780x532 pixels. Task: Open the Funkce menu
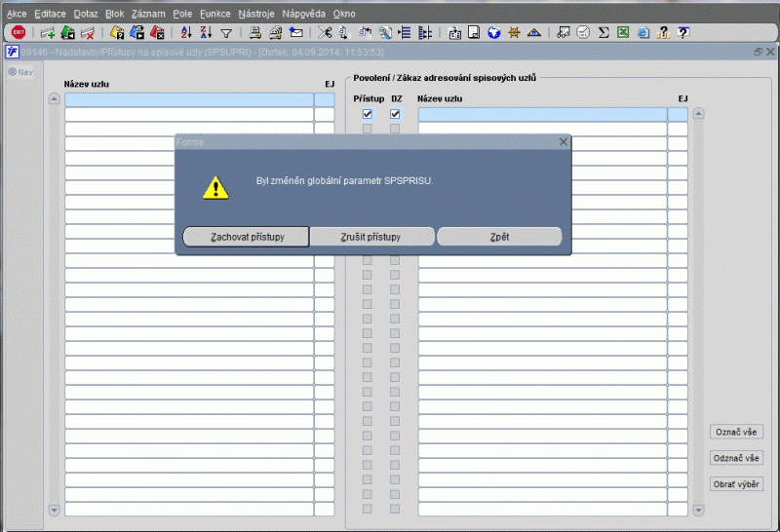tap(215, 14)
